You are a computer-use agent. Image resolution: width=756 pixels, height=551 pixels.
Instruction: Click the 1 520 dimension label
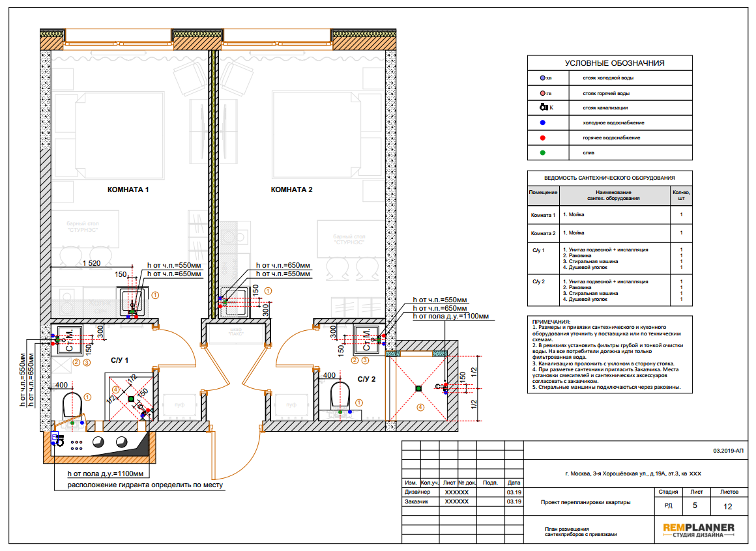[x=91, y=263]
